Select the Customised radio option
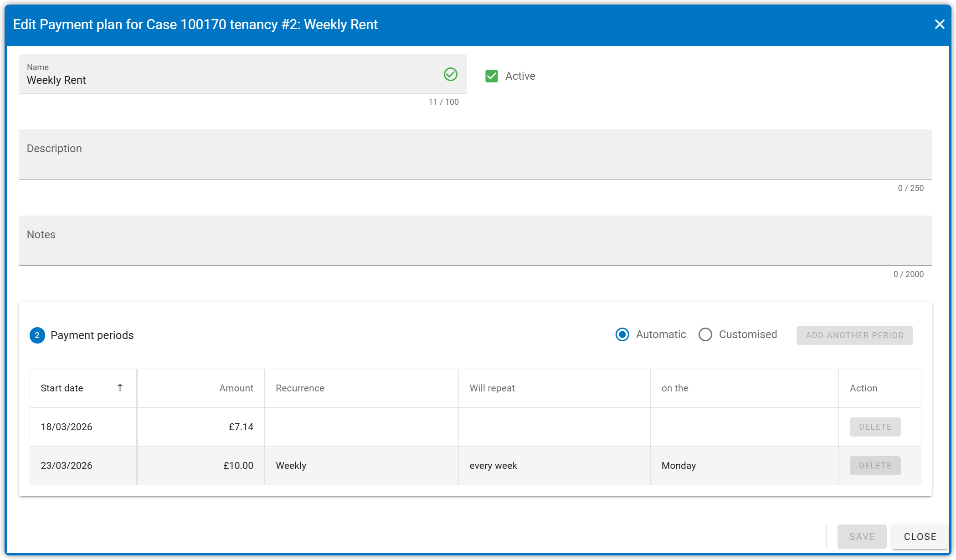 705,334
